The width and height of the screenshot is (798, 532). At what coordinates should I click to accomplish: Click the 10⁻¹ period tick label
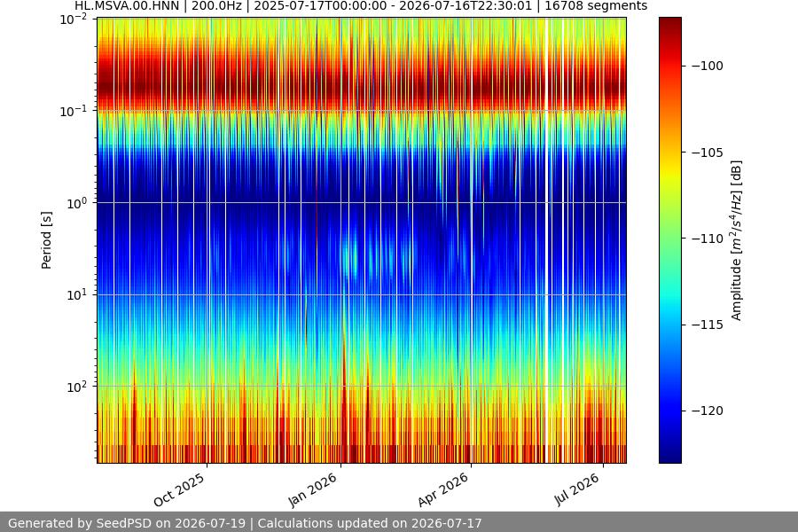[74, 112]
